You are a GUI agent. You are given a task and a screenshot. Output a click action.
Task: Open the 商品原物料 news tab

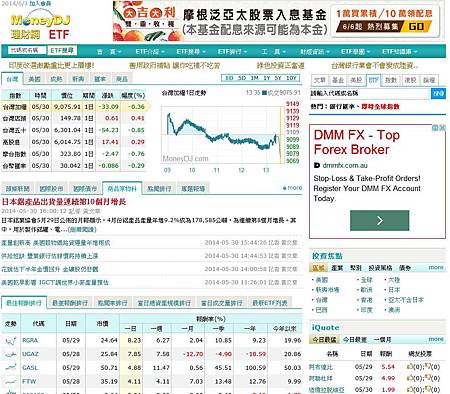[122, 188]
